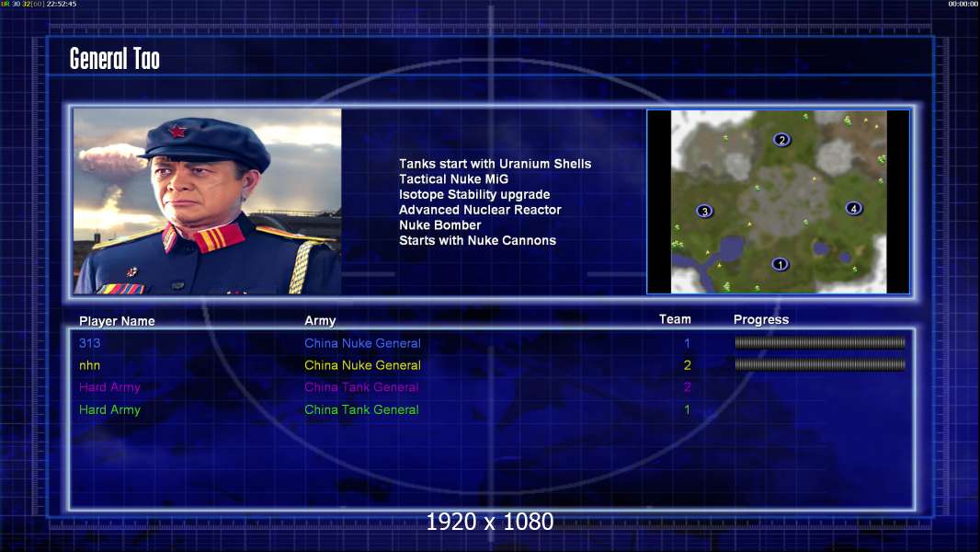Click the Progress column header
980x552 pixels.
pos(760,320)
